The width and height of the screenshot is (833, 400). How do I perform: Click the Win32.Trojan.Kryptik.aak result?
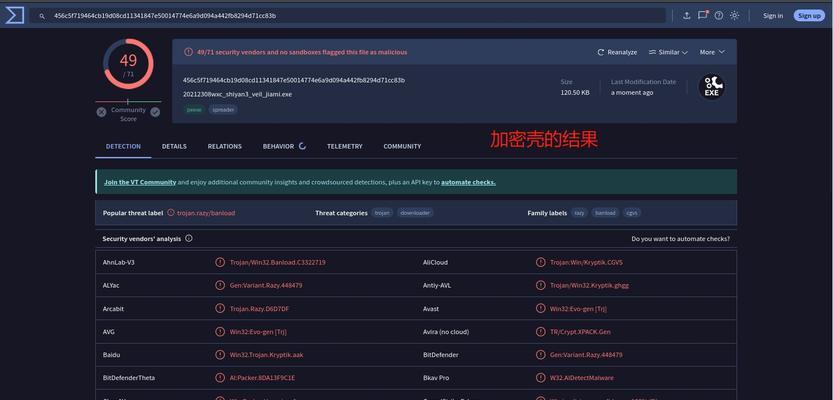(x=267, y=355)
